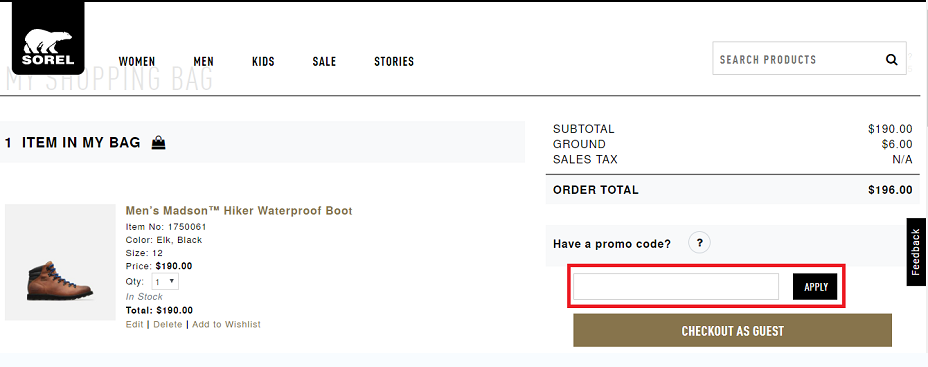The image size is (928, 367).
Task: Delete the boot from the bag
Action: coord(167,324)
